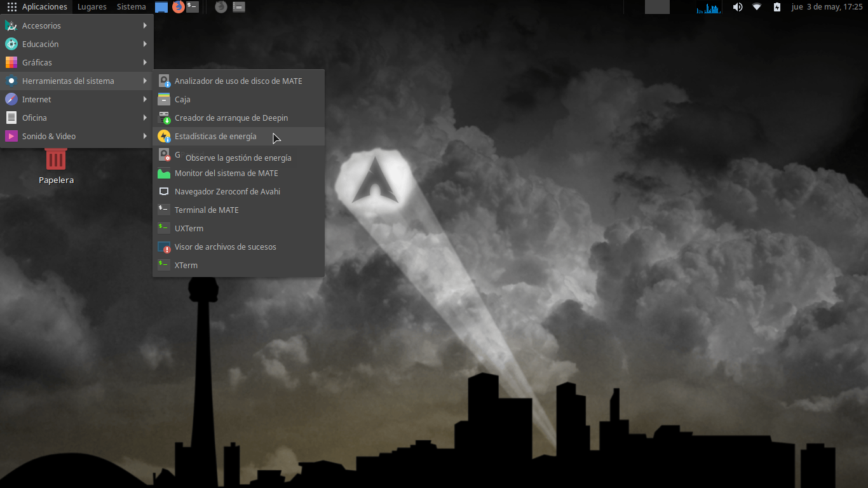Click the grey window icon in the top panel
Screen dimensions: 868x488
pos(239,7)
